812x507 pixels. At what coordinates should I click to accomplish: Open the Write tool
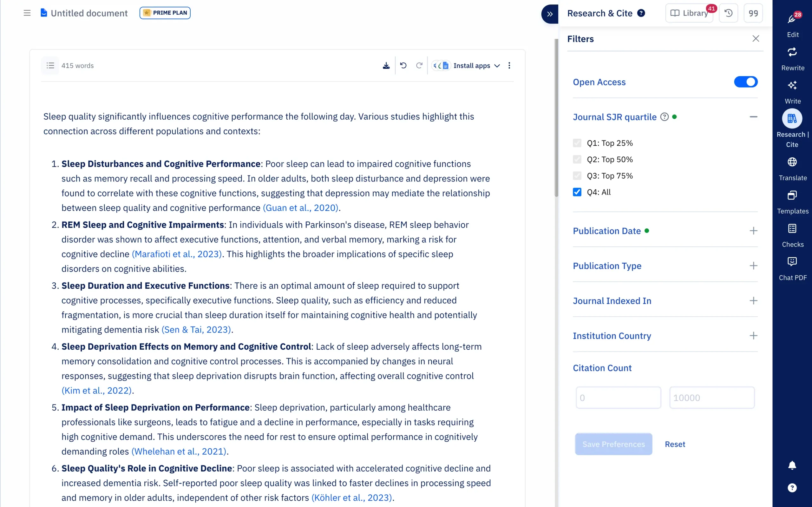tap(793, 92)
